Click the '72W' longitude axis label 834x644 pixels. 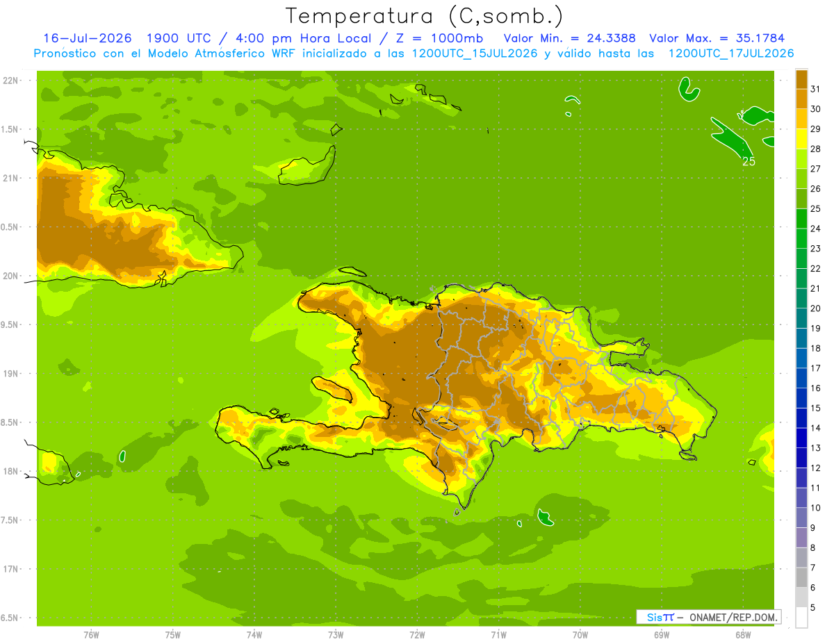click(x=417, y=635)
